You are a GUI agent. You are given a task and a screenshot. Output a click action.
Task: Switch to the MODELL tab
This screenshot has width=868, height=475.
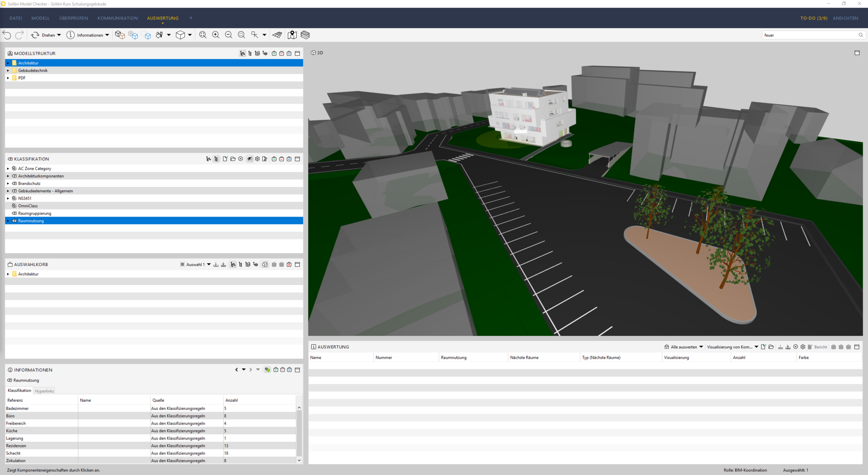coord(40,18)
